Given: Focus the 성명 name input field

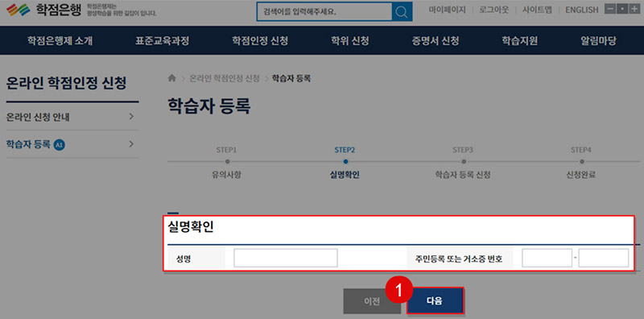Looking at the screenshot, I should (286, 258).
